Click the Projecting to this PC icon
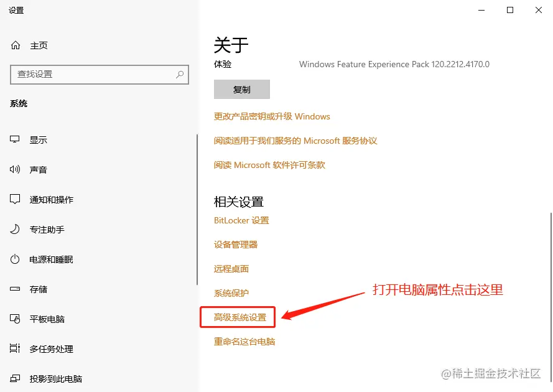 coord(15,378)
